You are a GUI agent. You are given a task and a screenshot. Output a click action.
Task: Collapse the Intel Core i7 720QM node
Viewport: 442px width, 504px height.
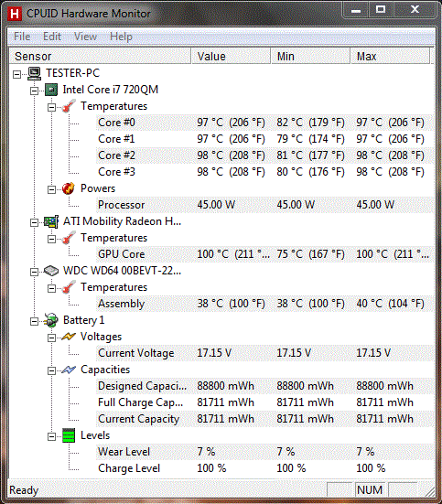[34, 91]
